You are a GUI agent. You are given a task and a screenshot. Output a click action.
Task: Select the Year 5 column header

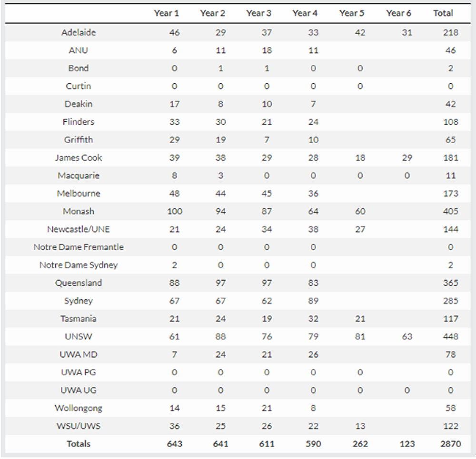pyautogui.click(x=352, y=13)
